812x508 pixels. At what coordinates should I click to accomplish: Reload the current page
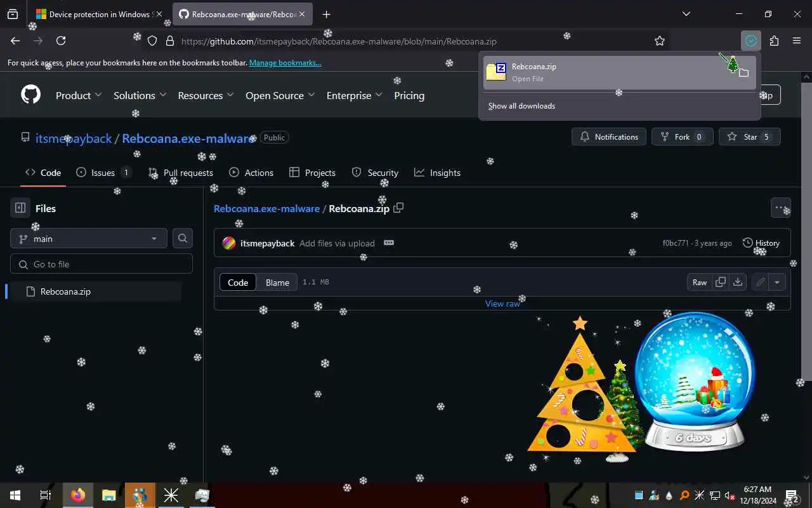[61, 41]
